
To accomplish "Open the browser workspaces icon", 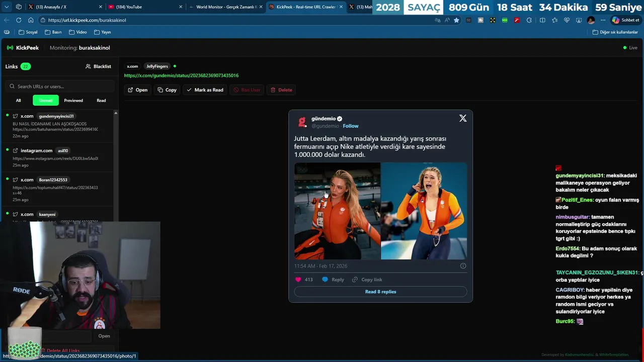I will pyautogui.click(x=19, y=7).
